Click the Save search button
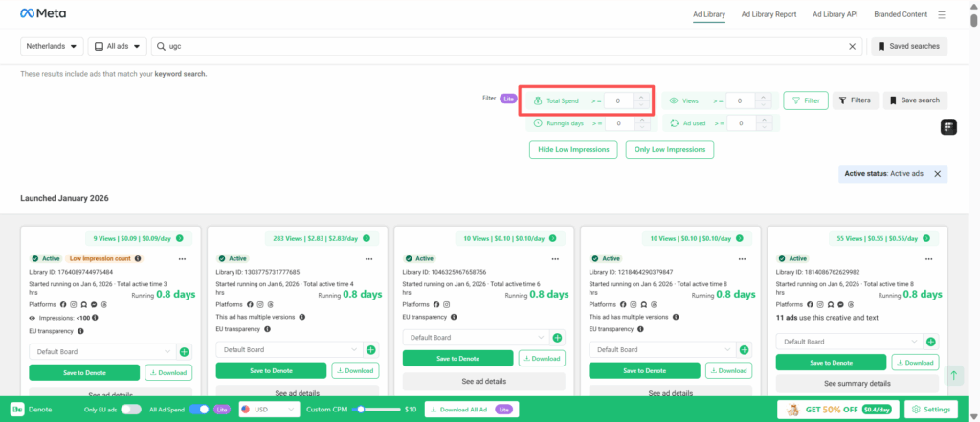This screenshot has height=422, width=980. [x=915, y=100]
